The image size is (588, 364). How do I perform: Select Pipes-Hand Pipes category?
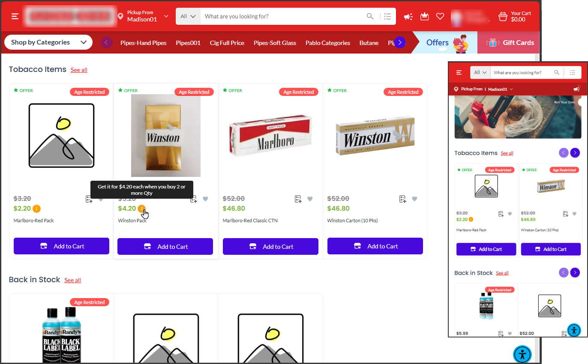(143, 43)
